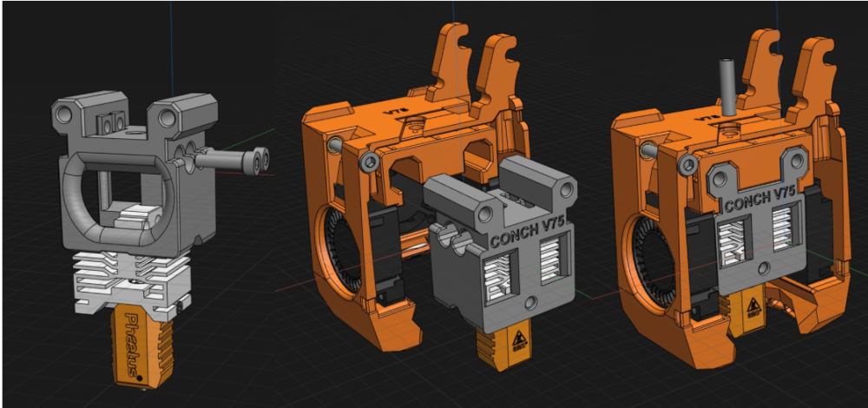868x408 pixels.
Task: Select CONCH V75 text on the installed faceplate
Action: tap(760, 200)
